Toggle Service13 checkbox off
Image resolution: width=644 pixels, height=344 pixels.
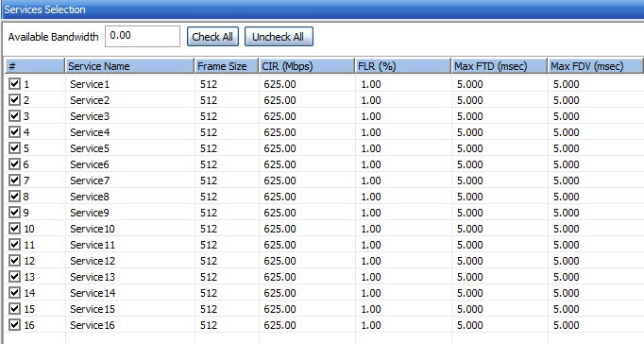[x=14, y=276]
